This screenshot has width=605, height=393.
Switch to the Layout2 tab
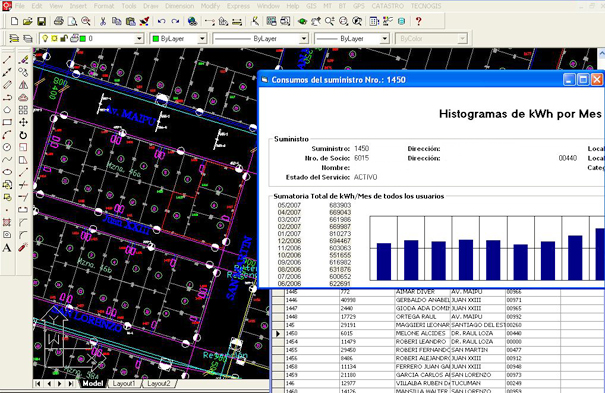pos(159,383)
